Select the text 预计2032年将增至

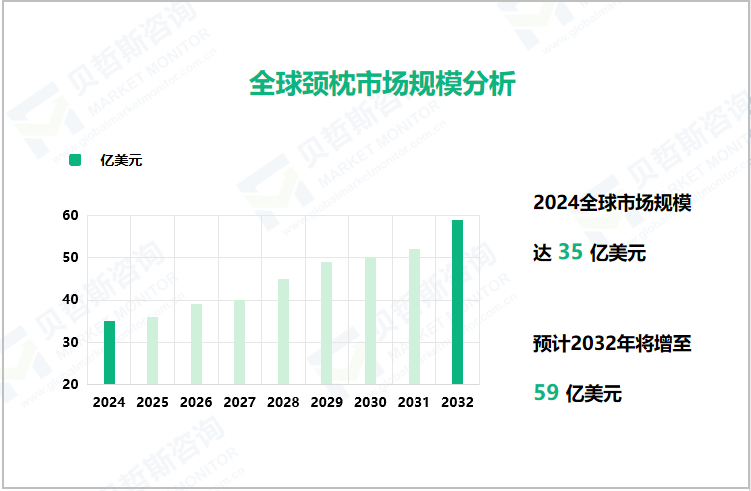612,343
